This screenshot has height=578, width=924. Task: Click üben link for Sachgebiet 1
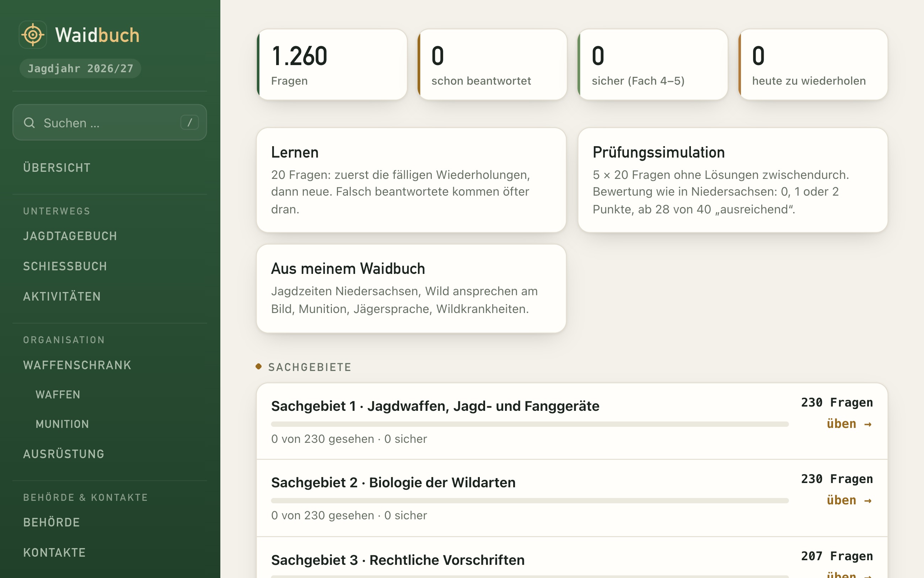849,424
